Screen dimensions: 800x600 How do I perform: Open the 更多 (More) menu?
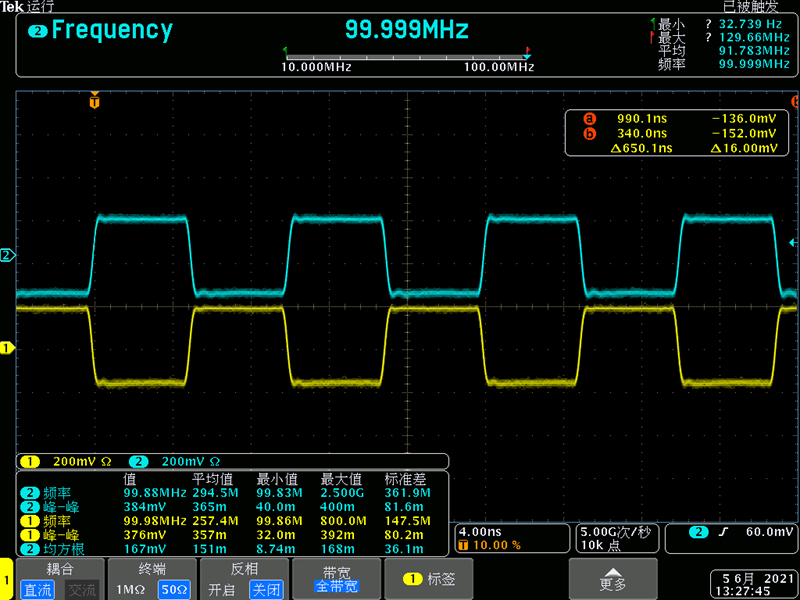click(613, 579)
